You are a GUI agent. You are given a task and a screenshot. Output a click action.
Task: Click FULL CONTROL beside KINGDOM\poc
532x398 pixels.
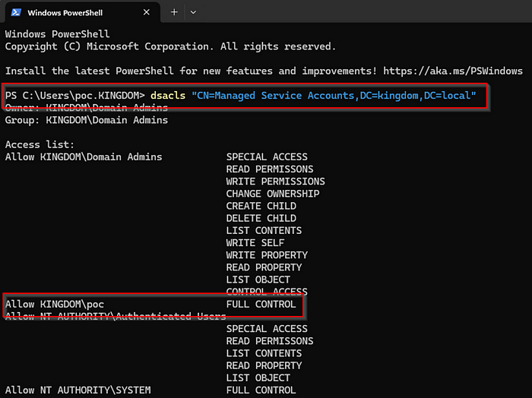pos(261,304)
